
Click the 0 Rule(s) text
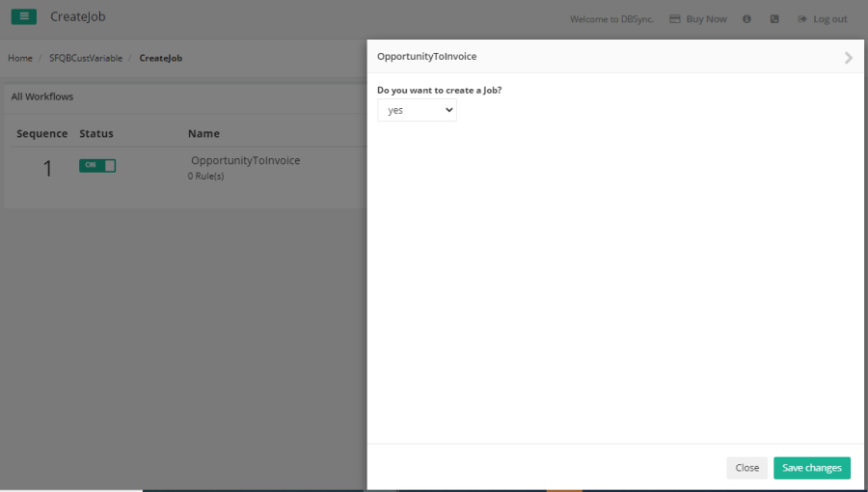click(x=206, y=177)
